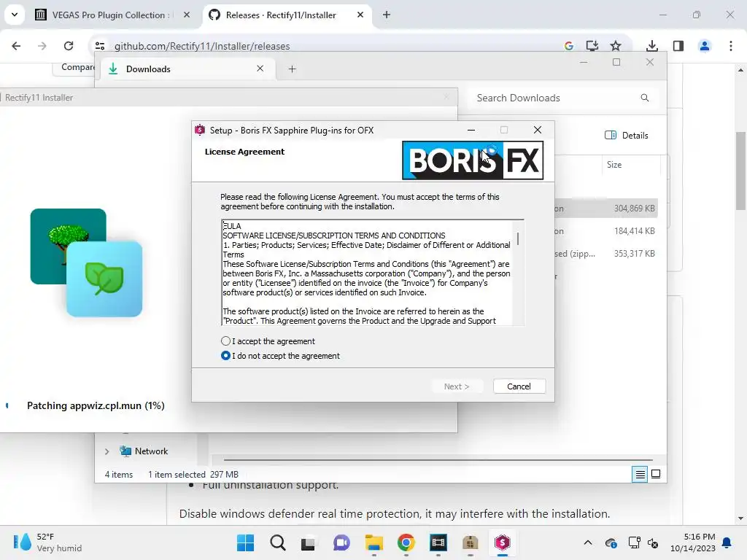747x560 pixels.
Task: Toggle the Details pane button
Action: pos(626,135)
